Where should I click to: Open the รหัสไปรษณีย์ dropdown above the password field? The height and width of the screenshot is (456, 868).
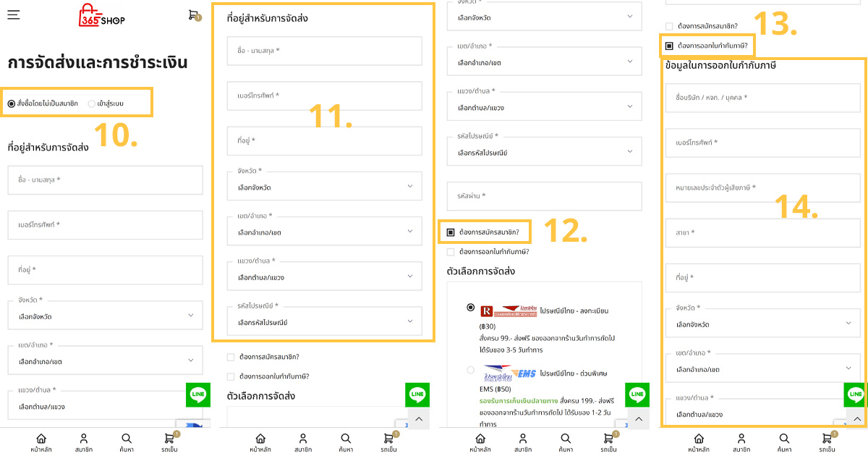(x=544, y=152)
